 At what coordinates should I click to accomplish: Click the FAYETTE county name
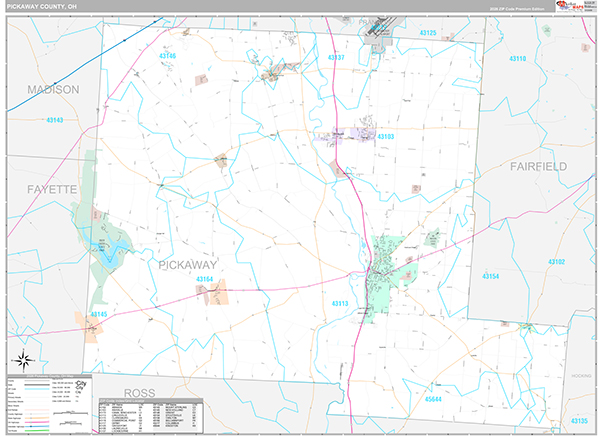point(52,189)
